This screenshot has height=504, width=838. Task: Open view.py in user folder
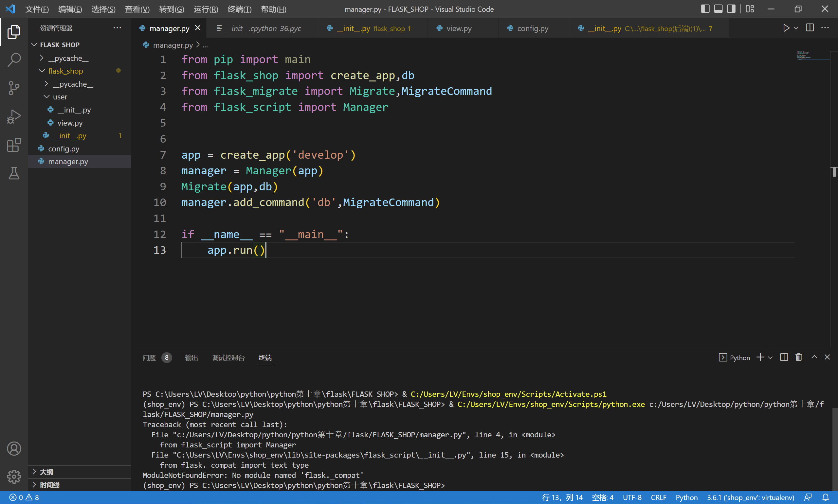pyautogui.click(x=79, y=123)
